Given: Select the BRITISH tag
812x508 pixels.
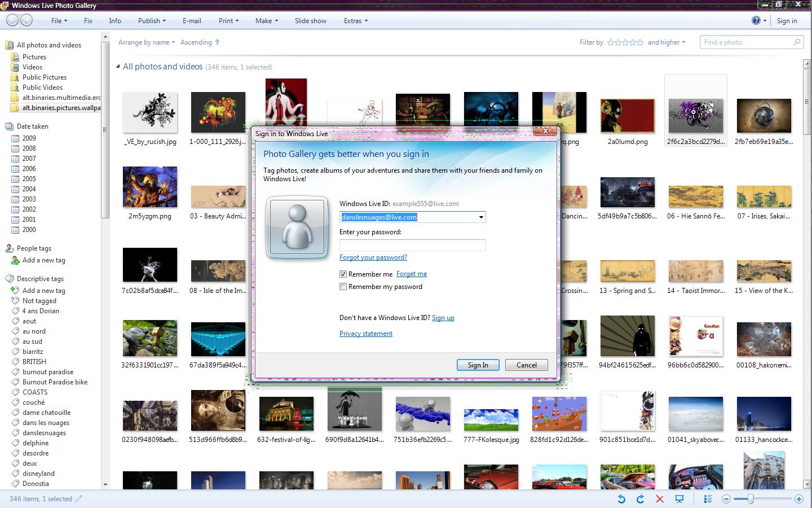Looking at the screenshot, I should tap(34, 362).
